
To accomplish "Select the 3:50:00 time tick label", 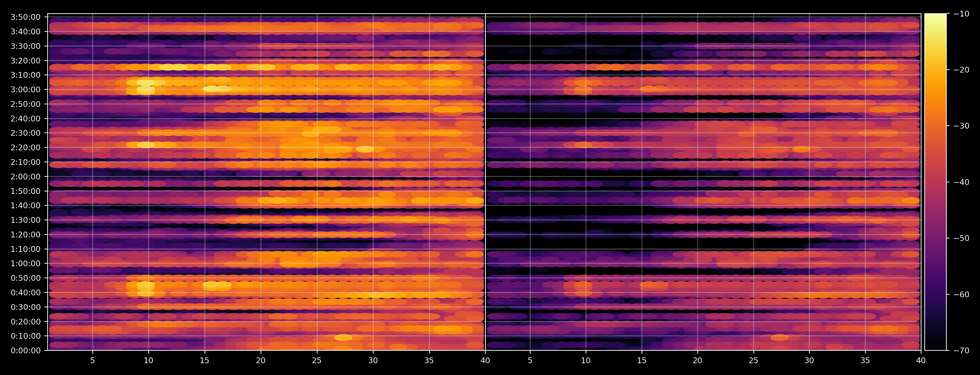I will 26,17.
